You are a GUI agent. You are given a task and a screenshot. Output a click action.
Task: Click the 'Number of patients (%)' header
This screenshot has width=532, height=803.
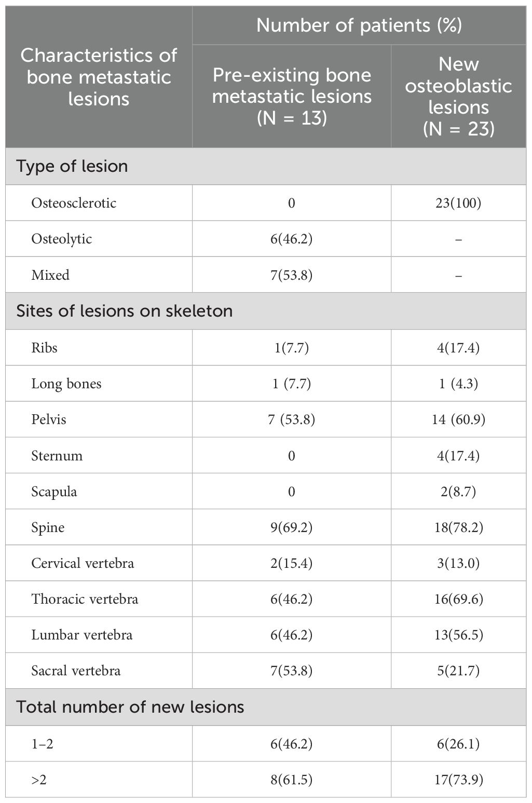359,25
